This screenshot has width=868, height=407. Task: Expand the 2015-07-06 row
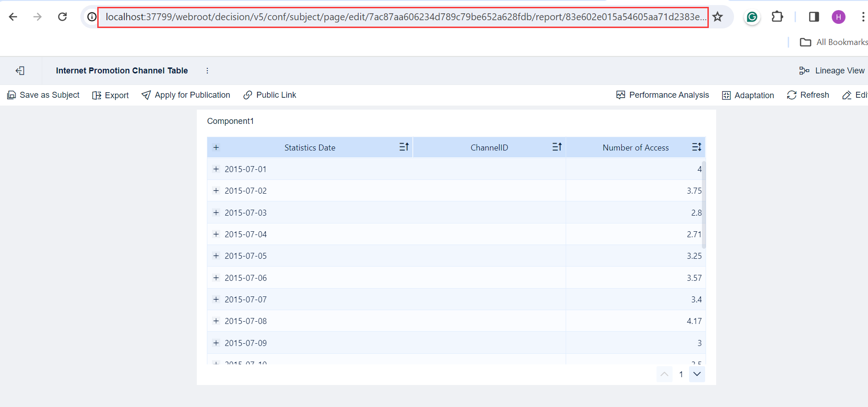click(216, 278)
